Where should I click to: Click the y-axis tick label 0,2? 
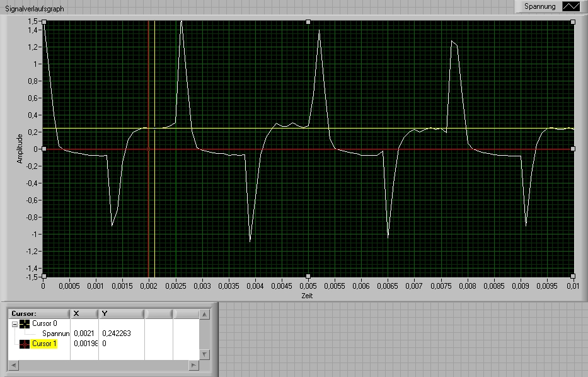pyautogui.click(x=32, y=132)
